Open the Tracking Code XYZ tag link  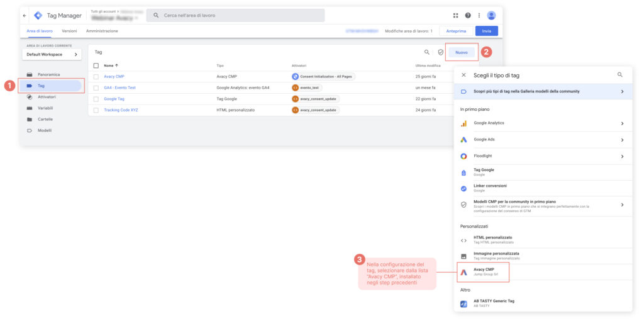tap(121, 110)
